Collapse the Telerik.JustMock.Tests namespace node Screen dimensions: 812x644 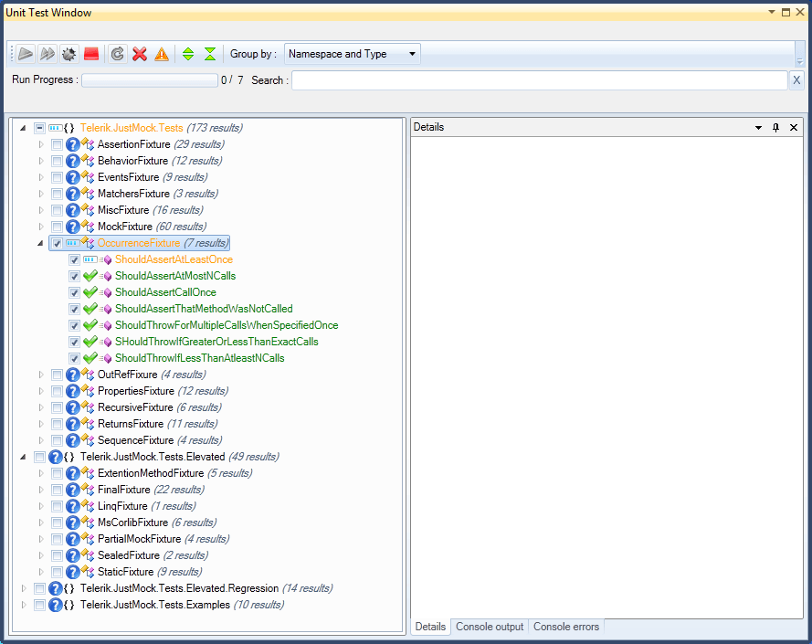coord(23,128)
